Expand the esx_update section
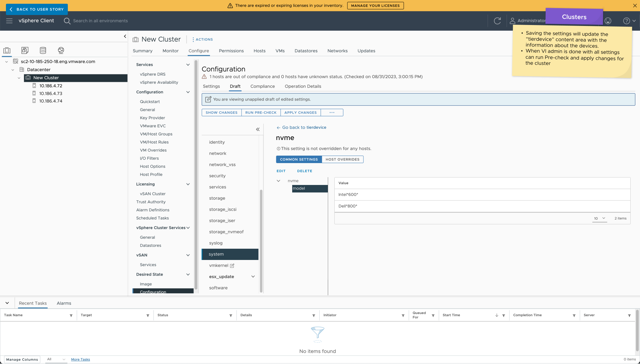The width and height of the screenshot is (640, 364). pos(253,277)
